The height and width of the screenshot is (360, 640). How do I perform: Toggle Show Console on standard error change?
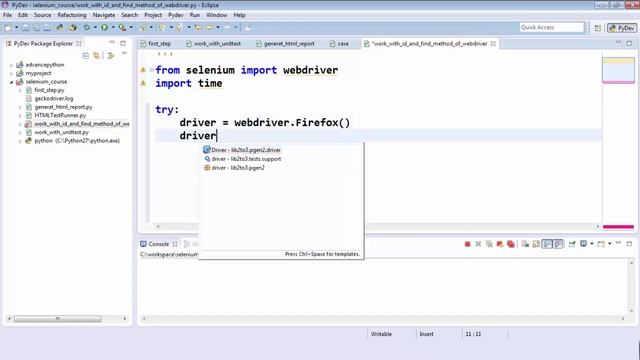pos(558,244)
